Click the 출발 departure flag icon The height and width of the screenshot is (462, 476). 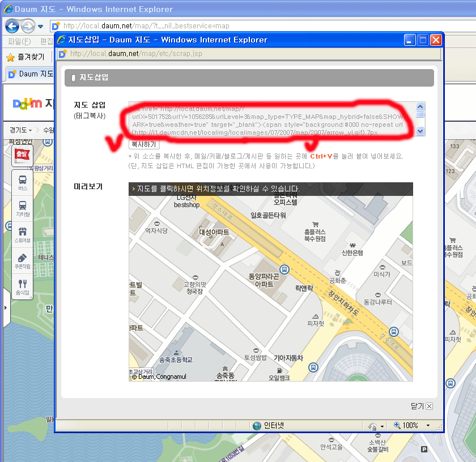click(x=22, y=156)
